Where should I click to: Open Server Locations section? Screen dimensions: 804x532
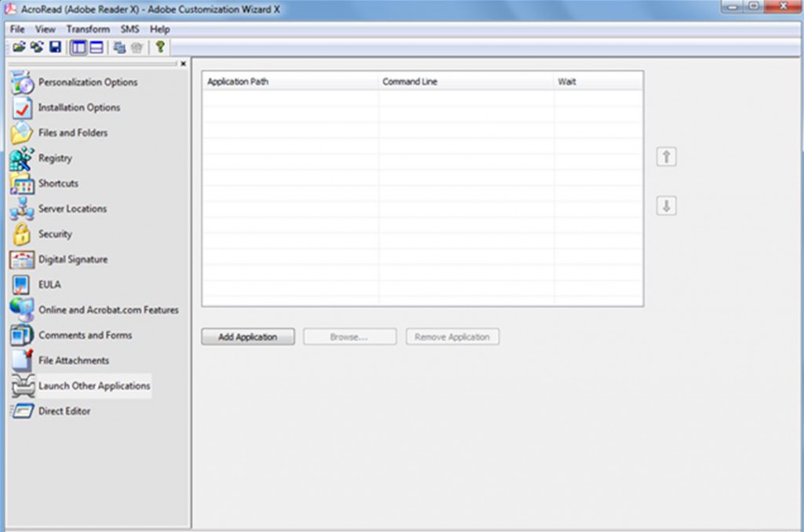(59, 209)
